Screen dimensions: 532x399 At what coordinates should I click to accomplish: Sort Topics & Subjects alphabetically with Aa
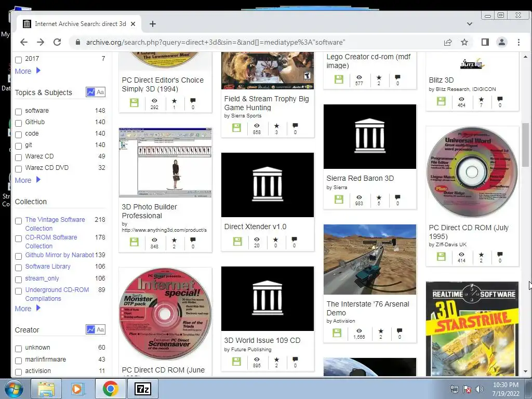[x=100, y=92]
